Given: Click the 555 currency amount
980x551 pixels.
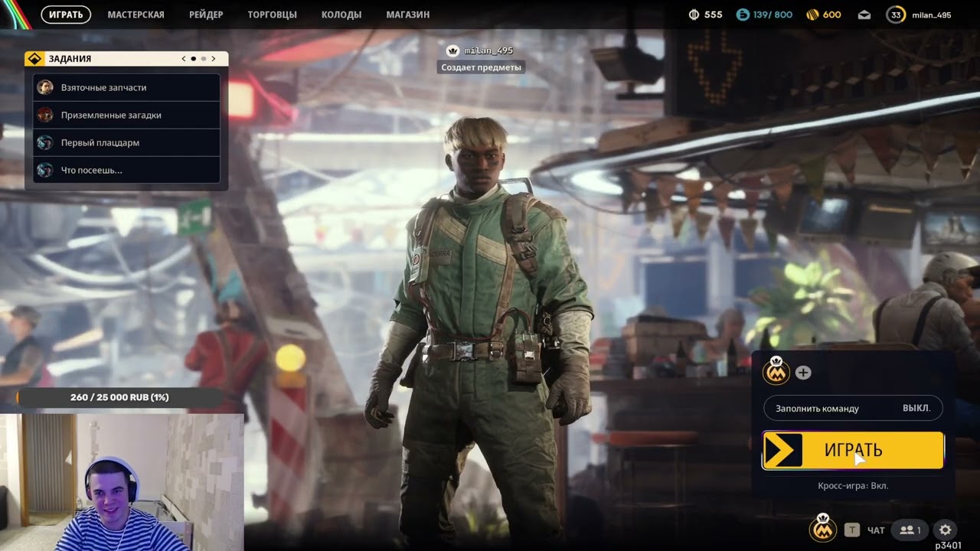Looking at the screenshot, I should (x=714, y=15).
